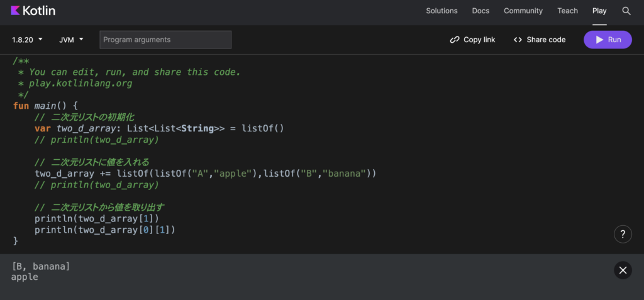The height and width of the screenshot is (300, 644).
Task: Open the Community menu item
Action: (523, 11)
